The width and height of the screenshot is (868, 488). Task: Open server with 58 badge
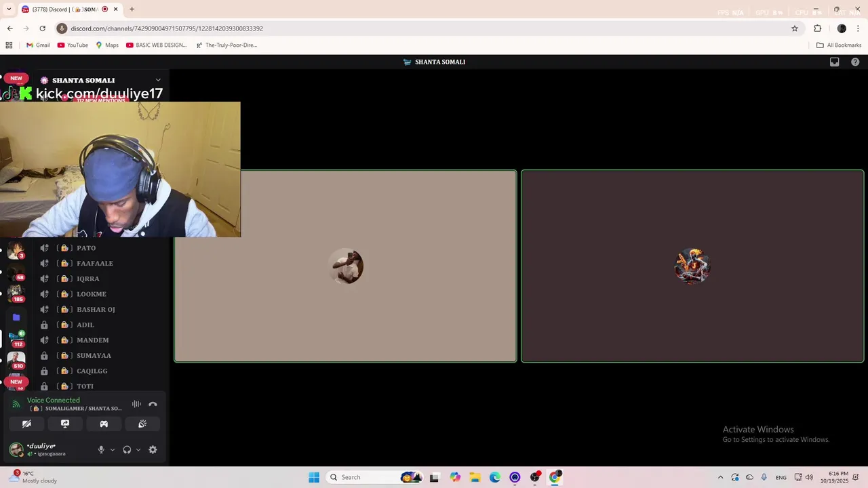coord(16,272)
